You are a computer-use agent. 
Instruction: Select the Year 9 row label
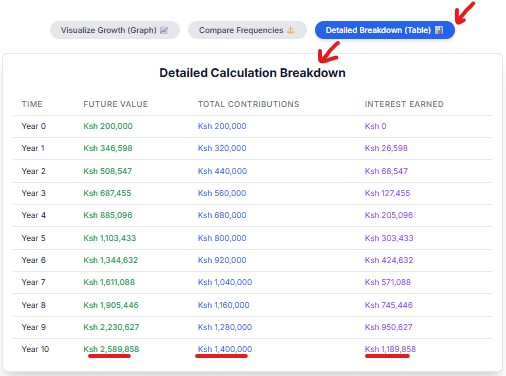(34, 327)
